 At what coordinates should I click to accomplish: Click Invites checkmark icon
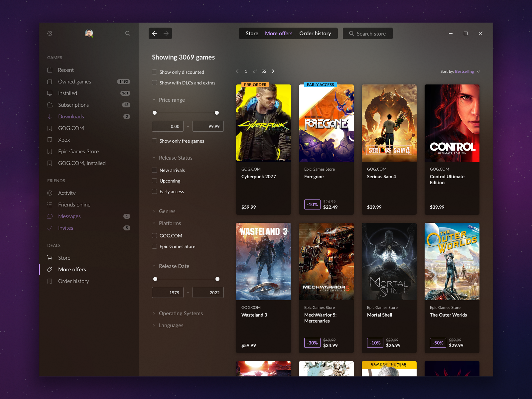50,228
